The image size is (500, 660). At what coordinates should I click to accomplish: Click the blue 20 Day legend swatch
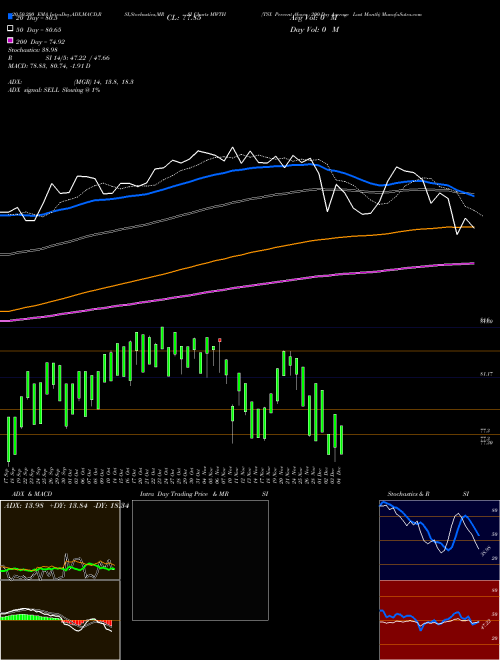point(11,17)
